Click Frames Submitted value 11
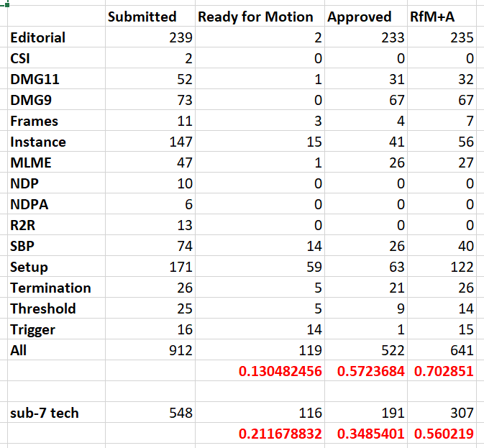Screen dimensions: 484x448 [150, 120]
